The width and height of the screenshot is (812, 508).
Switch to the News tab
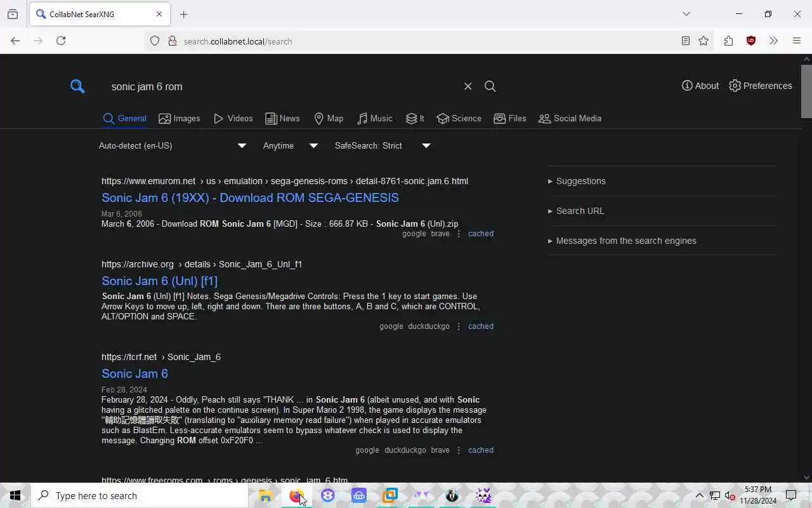(282, 118)
